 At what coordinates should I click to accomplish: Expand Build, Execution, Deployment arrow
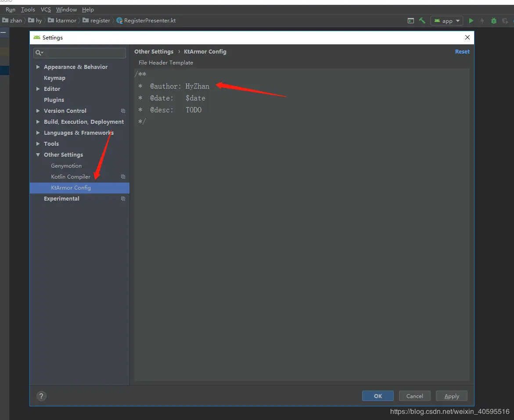38,122
